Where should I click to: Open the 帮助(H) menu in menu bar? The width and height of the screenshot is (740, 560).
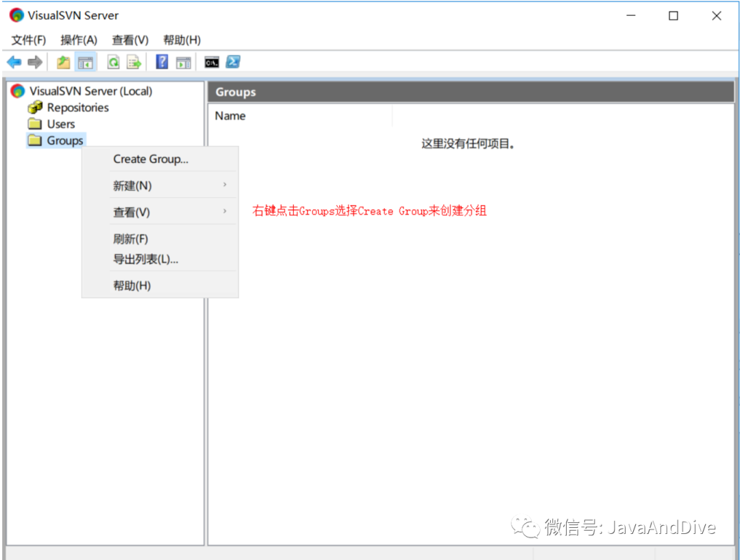pos(182,40)
